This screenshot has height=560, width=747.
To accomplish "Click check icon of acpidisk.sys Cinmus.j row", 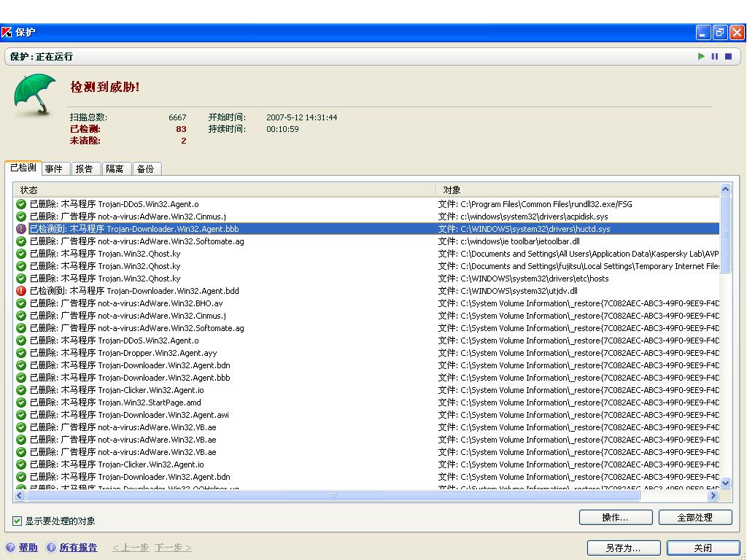I will point(21,217).
